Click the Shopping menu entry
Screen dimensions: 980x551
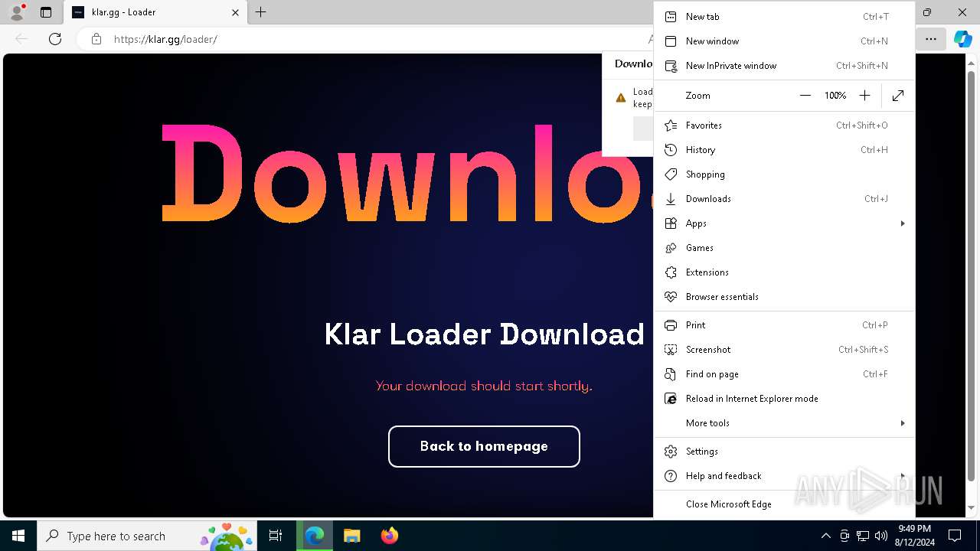[x=785, y=174]
